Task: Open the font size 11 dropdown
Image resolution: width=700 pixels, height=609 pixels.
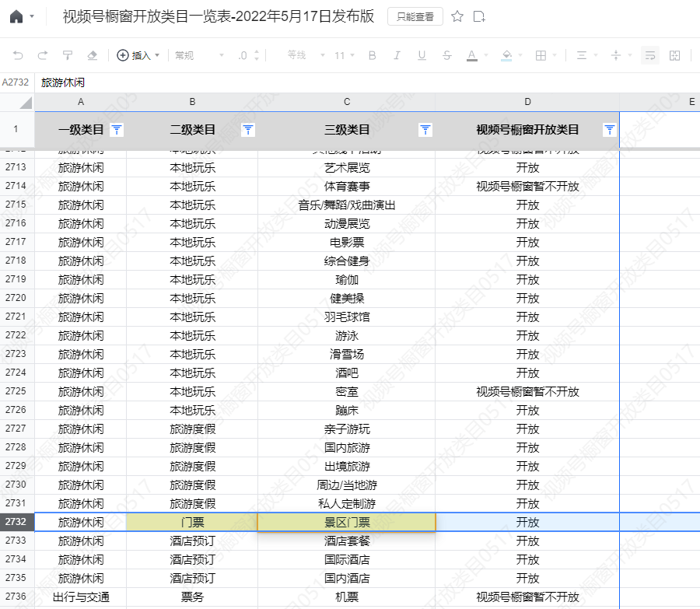Action: coord(345,55)
